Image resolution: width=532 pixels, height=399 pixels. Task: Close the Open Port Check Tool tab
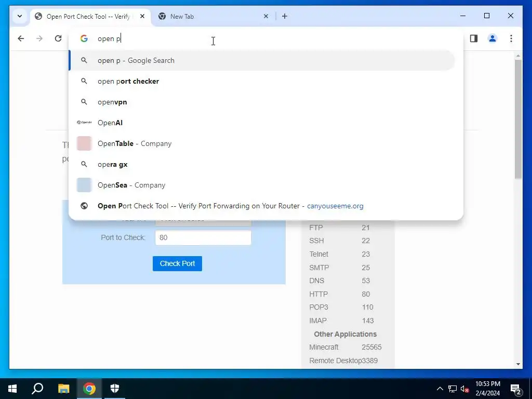click(142, 16)
